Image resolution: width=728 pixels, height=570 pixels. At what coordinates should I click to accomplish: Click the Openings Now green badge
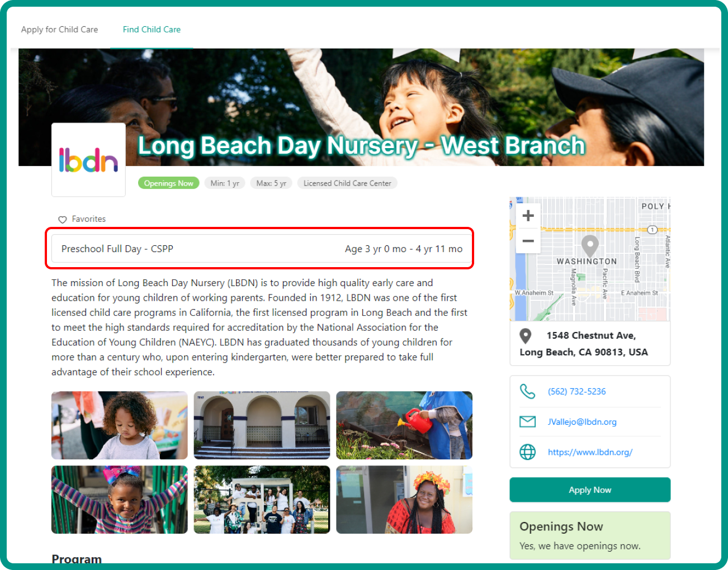[168, 183]
